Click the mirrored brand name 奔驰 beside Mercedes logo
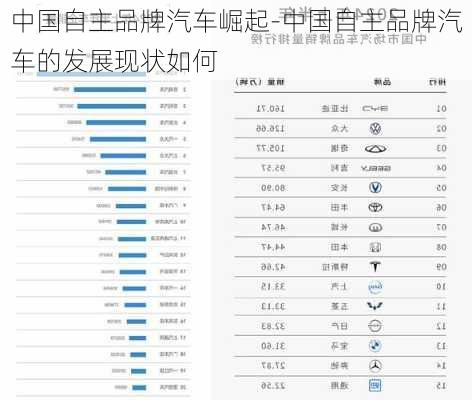 (x=339, y=366)
